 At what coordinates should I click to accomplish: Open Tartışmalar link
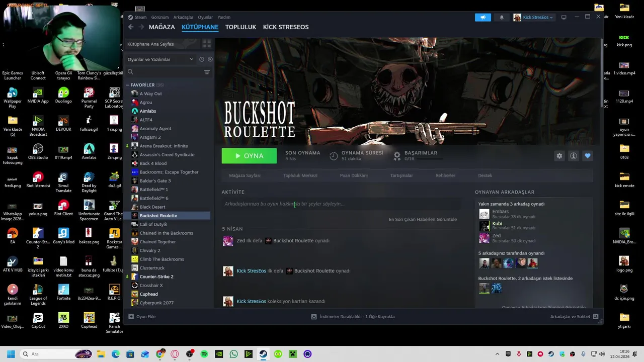click(401, 175)
